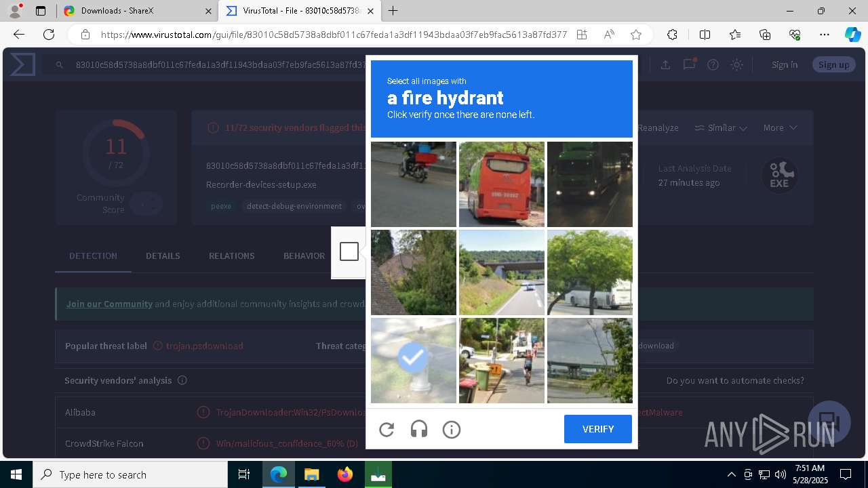Viewport: 868px width, 488px height.
Task: Open the Copilot sidebar icon
Action: click(x=852, y=35)
